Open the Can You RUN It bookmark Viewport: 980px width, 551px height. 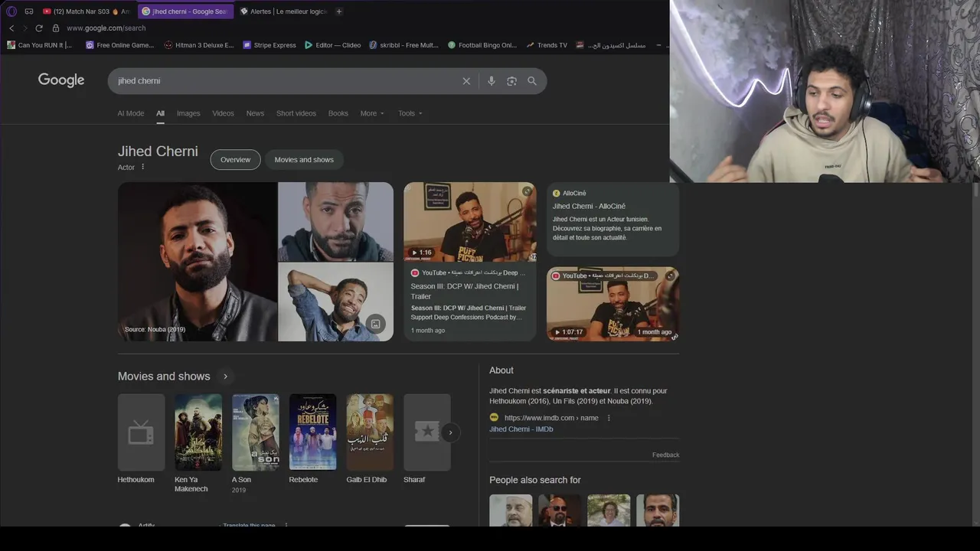coord(39,45)
